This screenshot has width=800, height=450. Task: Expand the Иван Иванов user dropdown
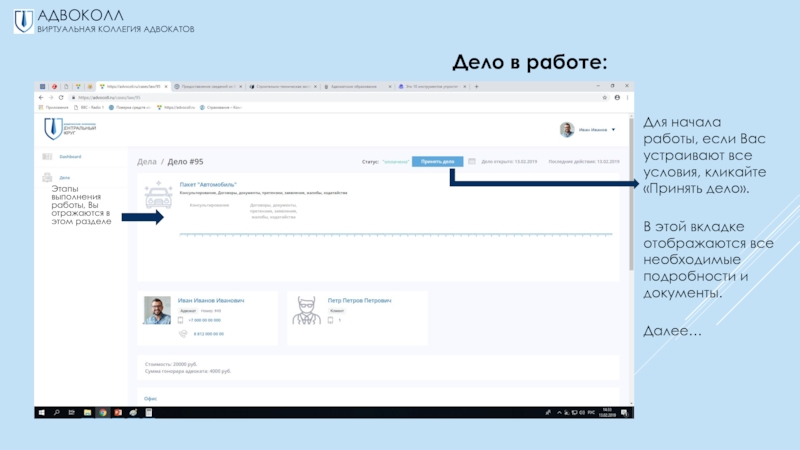[x=614, y=129]
